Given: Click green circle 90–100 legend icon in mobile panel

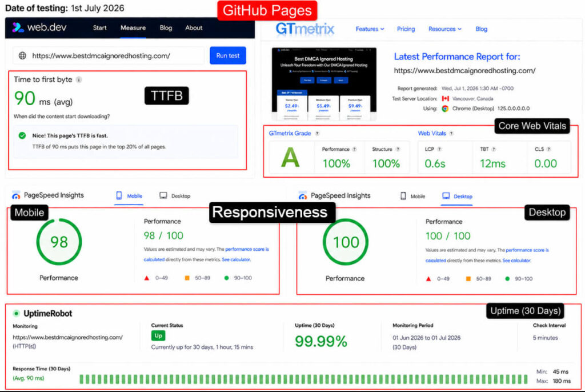Looking at the screenshot, I should [226, 278].
